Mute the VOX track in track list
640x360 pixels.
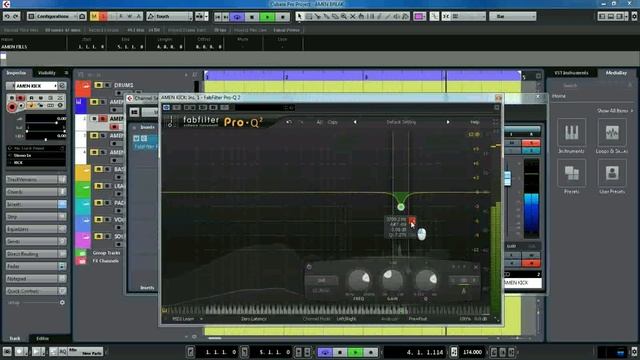tap(98, 219)
